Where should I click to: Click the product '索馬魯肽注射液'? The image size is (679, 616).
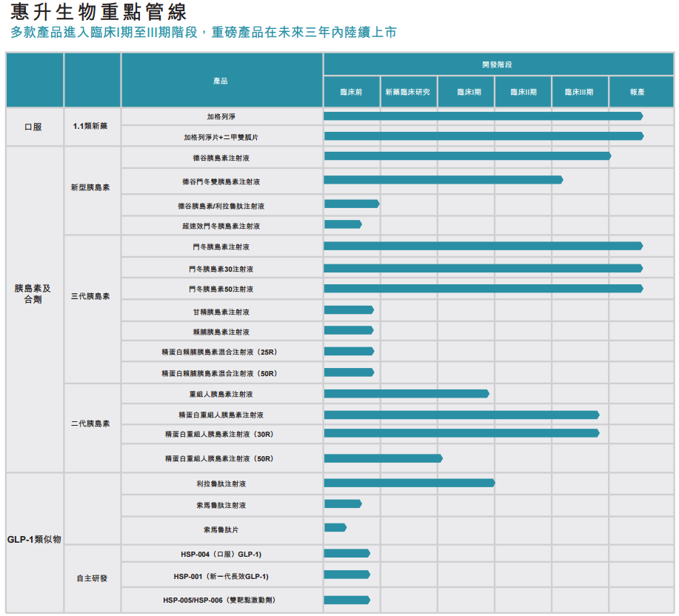(221, 505)
